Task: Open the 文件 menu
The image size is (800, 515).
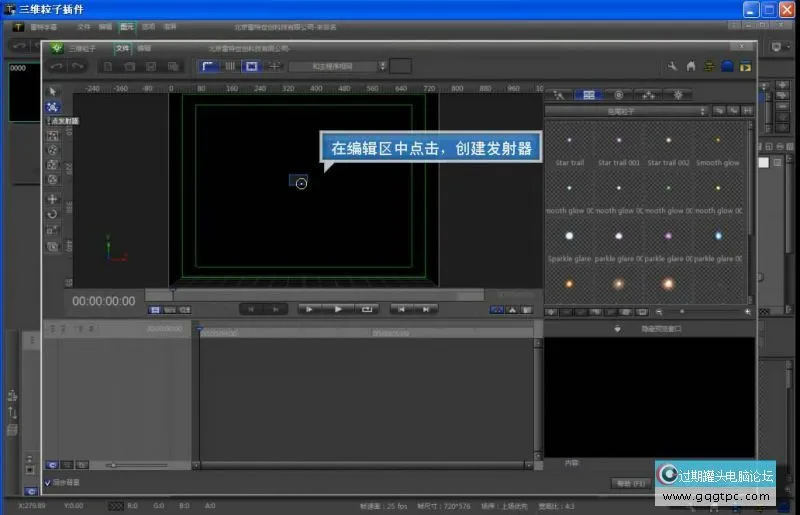Action: point(122,47)
